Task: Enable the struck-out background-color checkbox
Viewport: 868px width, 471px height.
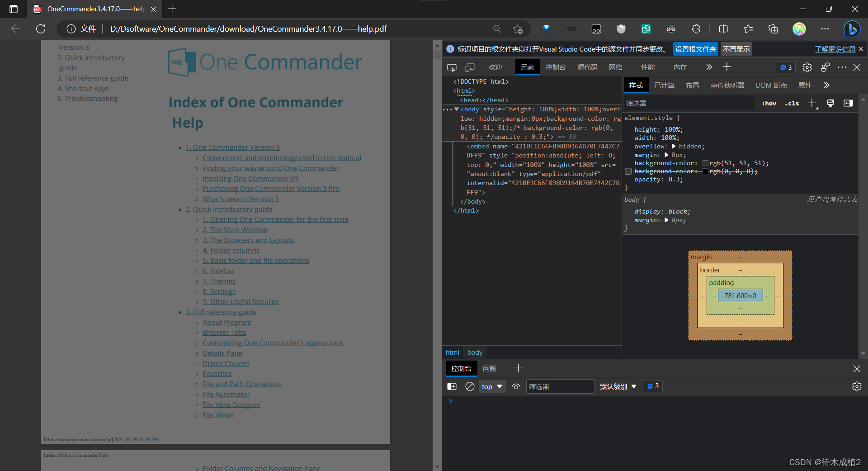Action: point(628,171)
